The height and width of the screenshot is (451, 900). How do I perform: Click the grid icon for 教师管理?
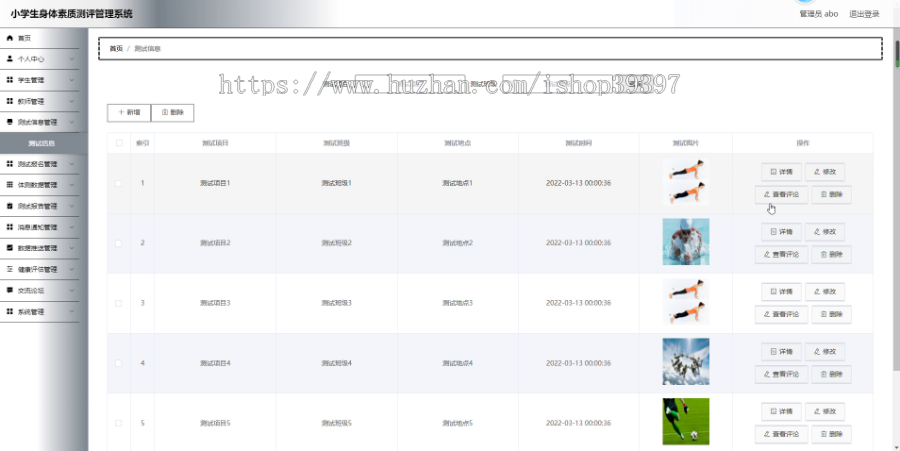(9, 101)
